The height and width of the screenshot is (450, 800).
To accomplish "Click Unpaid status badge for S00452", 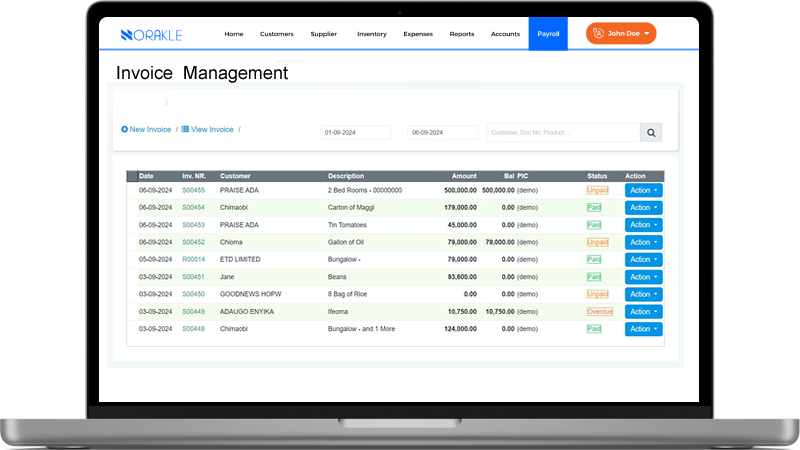I will click(597, 242).
